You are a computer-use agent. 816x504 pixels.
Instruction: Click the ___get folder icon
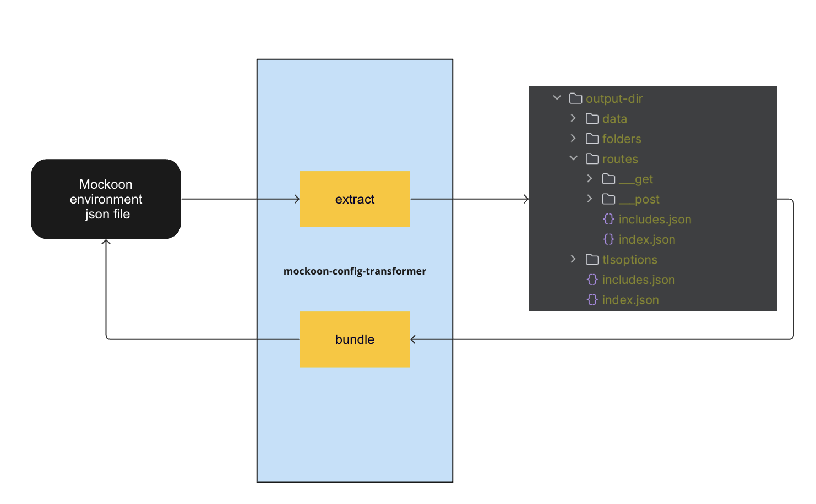(609, 179)
